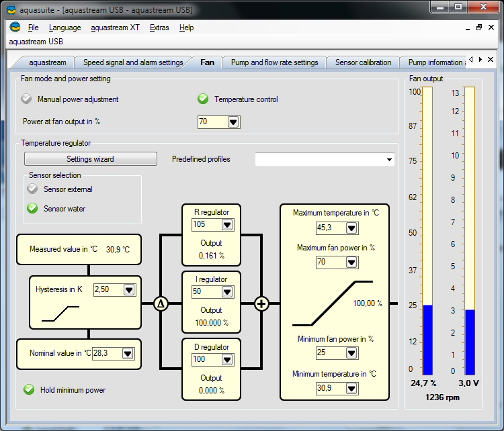Click the Settings wizard button
This screenshot has height=431, width=504.
tap(90, 159)
